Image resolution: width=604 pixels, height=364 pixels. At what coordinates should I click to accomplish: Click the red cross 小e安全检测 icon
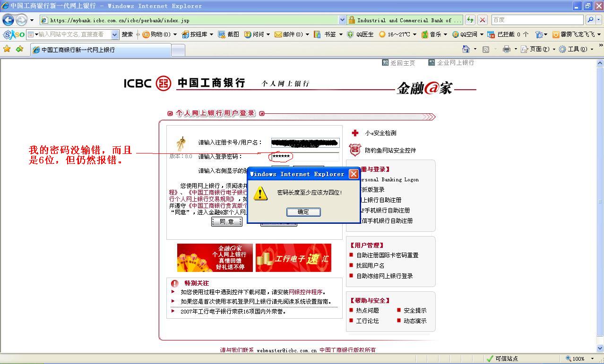[x=355, y=133]
